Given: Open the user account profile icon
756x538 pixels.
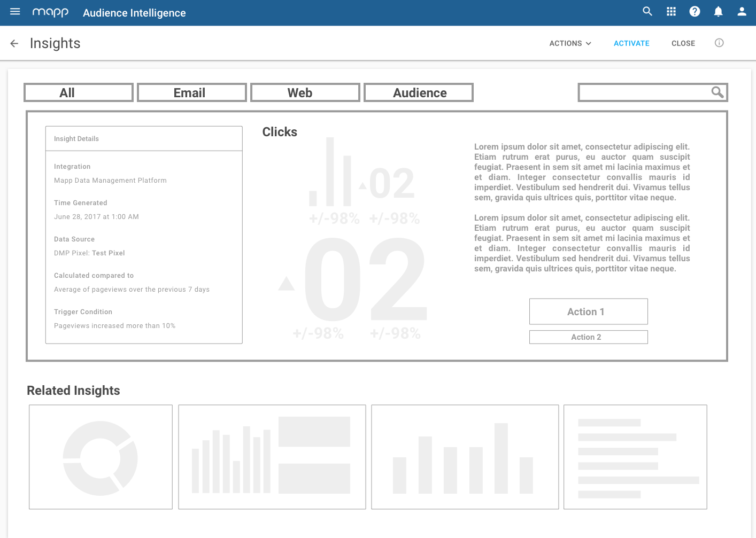Looking at the screenshot, I should click(x=742, y=11).
